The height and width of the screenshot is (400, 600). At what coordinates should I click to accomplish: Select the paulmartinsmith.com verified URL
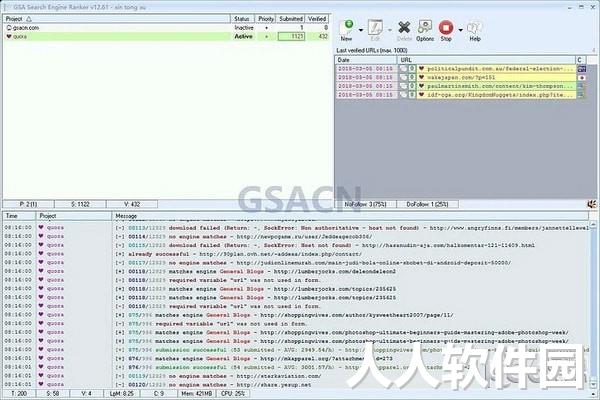500,86
